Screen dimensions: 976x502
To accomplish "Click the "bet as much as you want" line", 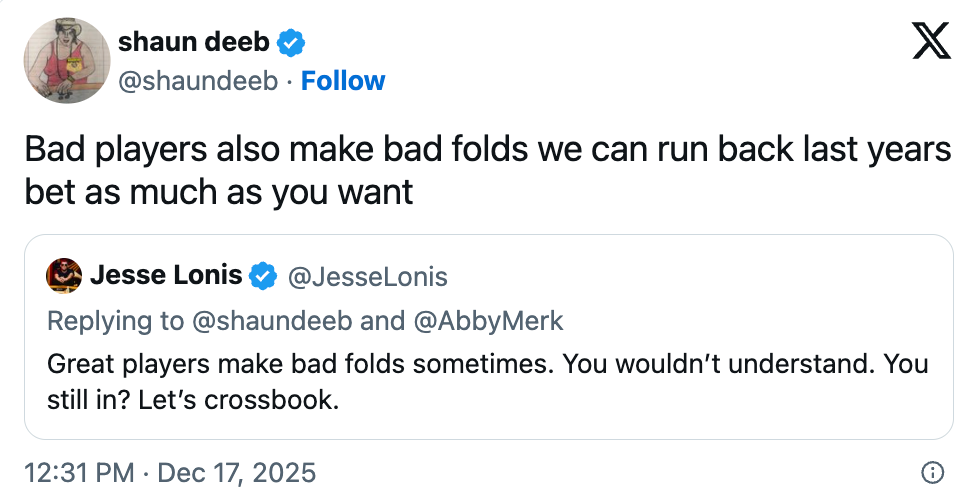I will tap(219, 191).
